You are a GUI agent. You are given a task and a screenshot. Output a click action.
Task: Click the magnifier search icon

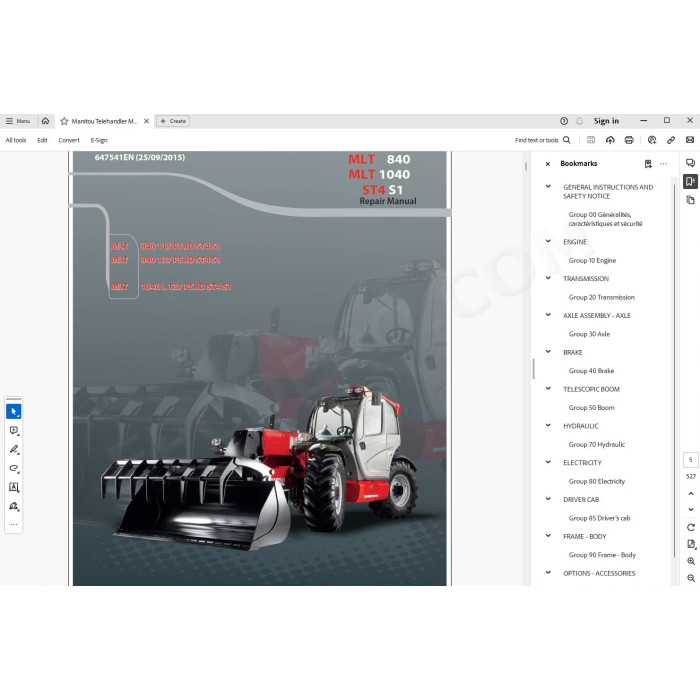[567, 140]
